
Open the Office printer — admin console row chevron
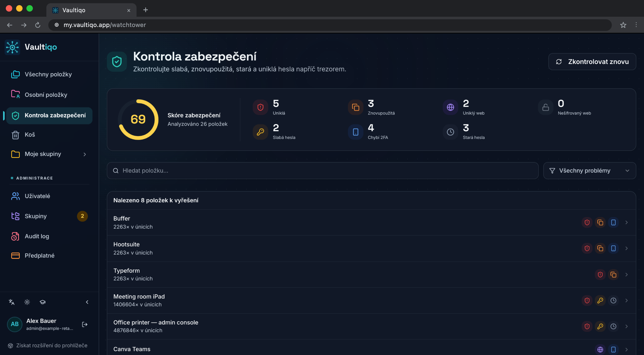click(627, 326)
